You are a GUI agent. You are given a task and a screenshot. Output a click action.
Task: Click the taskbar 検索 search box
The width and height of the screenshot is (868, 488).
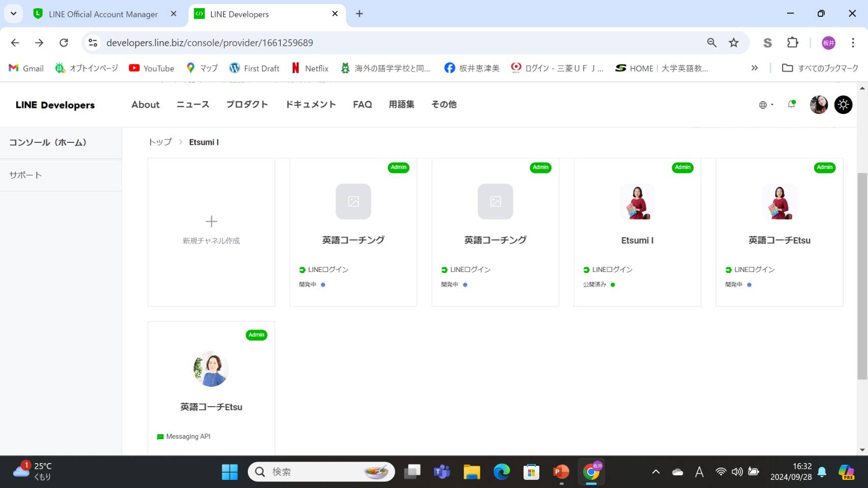tap(321, 472)
